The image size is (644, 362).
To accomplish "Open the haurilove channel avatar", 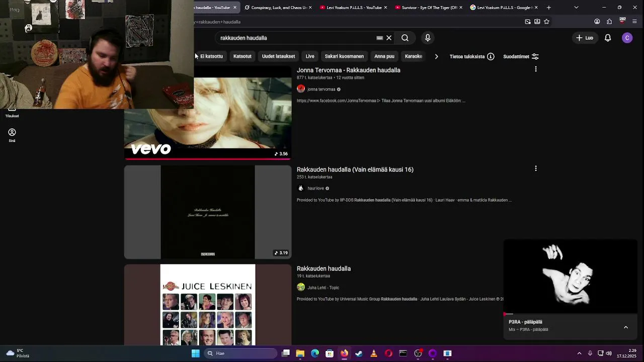I will 301,188.
